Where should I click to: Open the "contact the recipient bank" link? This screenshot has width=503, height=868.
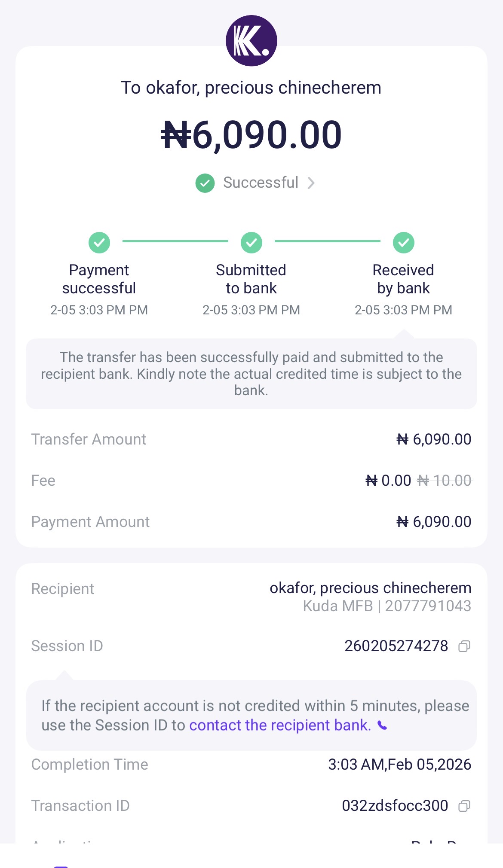pos(280,725)
